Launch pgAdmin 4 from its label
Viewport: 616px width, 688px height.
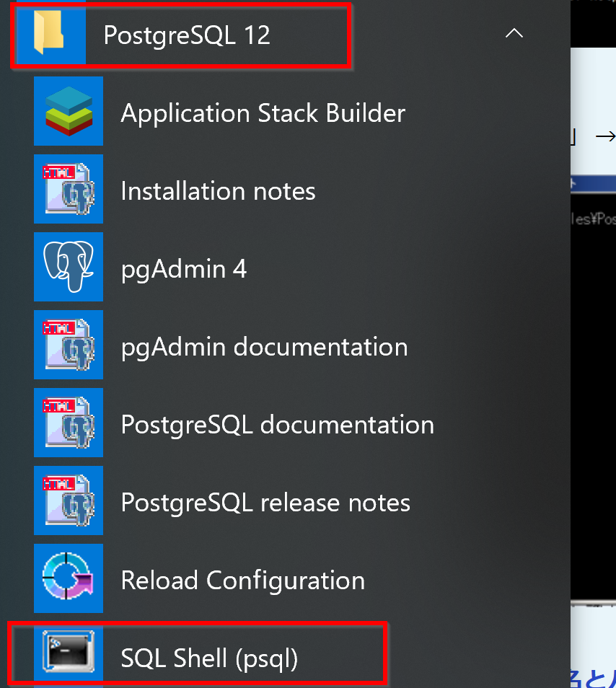[184, 270]
